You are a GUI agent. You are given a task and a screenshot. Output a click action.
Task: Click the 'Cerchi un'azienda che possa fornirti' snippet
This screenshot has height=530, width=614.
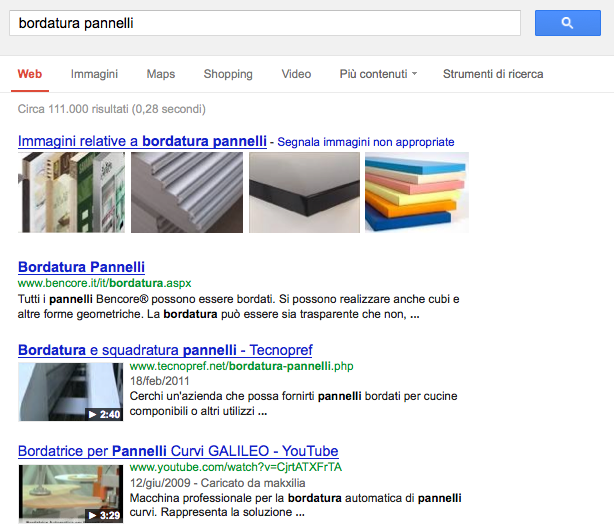pyautogui.click(x=293, y=403)
